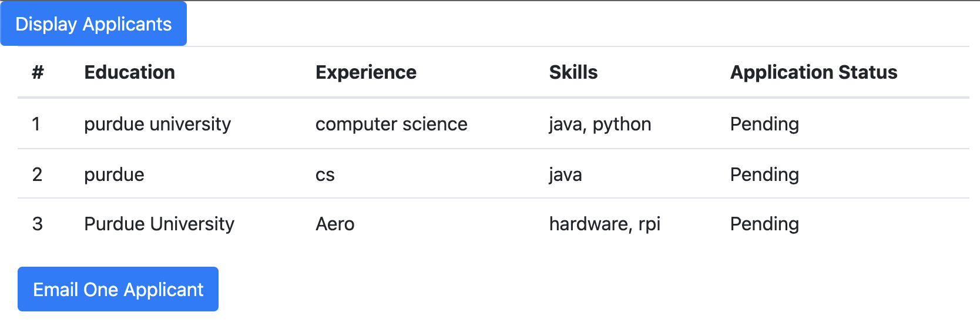This screenshot has width=980, height=329.
Task: Click the Application Status column header
Action: [813, 72]
